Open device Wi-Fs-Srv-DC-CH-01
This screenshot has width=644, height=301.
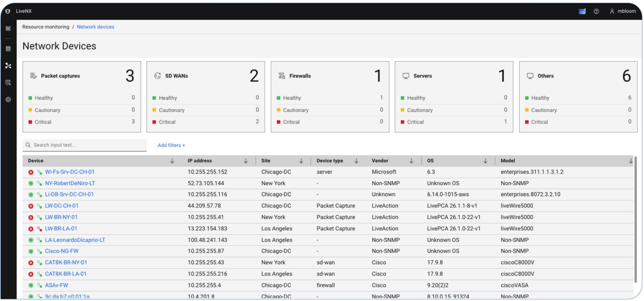[x=70, y=172]
